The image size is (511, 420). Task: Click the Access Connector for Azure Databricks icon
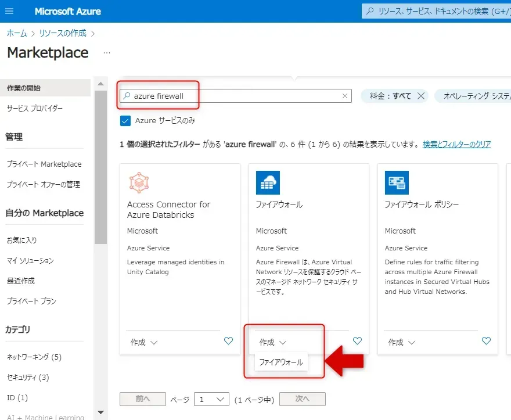[x=139, y=182]
